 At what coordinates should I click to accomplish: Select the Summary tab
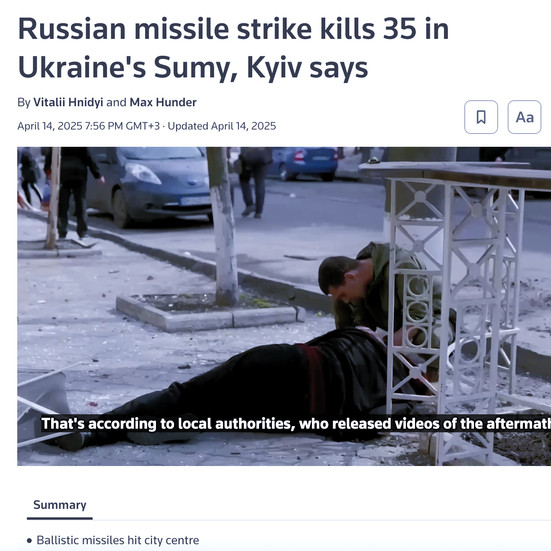coord(60,505)
